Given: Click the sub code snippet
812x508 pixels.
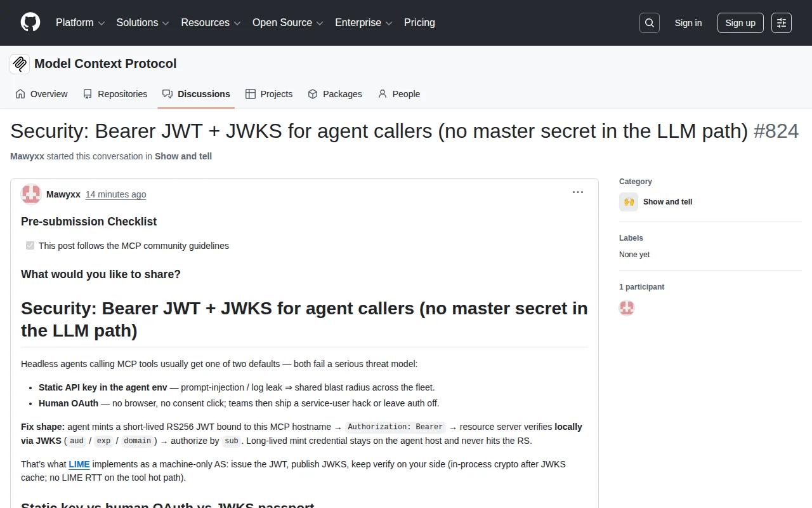Looking at the screenshot, I should pyautogui.click(x=232, y=441).
